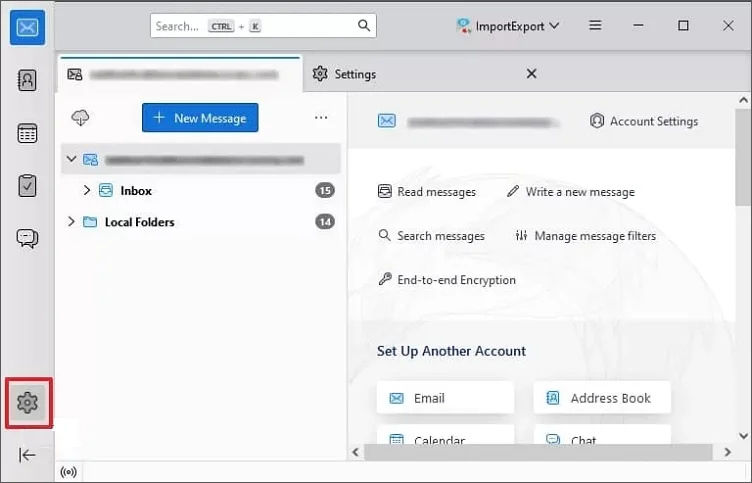The height and width of the screenshot is (483, 752).
Task: Open Settings via the sidebar gear icon
Action: pos(28,402)
